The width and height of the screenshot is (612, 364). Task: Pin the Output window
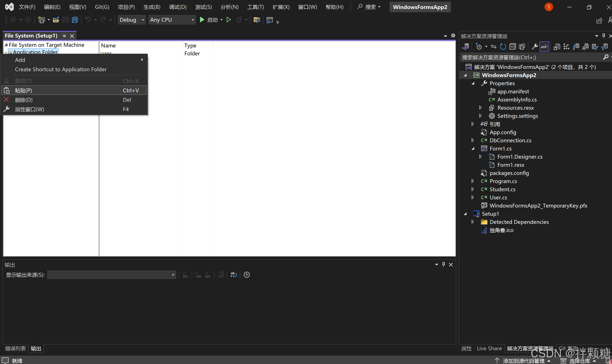pyautogui.click(x=443, y=264)
